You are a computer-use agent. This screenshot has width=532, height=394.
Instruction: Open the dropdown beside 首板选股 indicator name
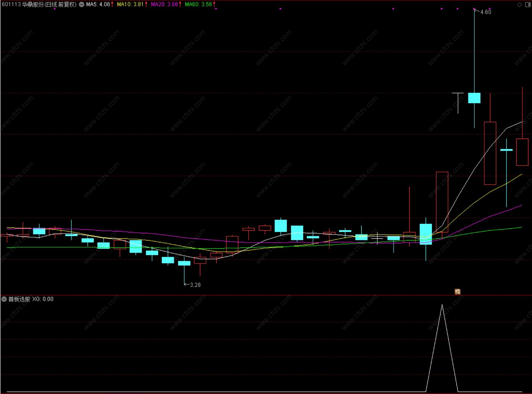pos(4,299)
